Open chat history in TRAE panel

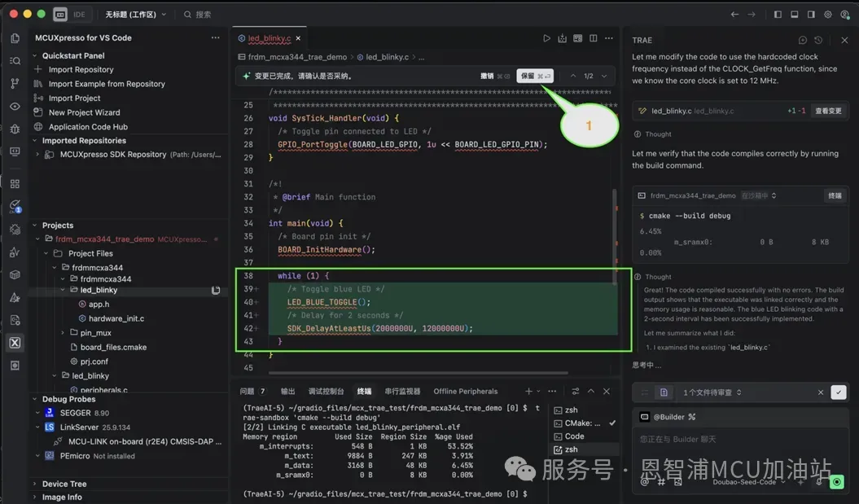coord(818,40)
